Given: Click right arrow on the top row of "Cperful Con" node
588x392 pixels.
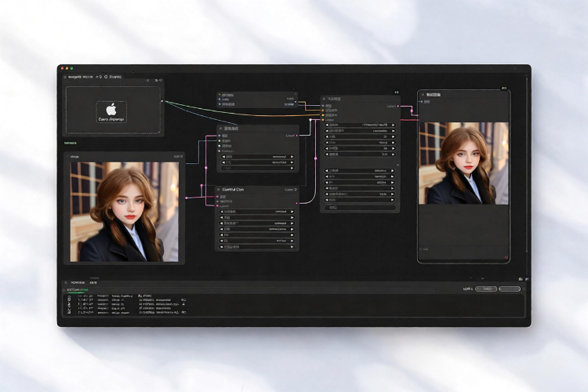Looking at the screenshot, I should click(x=292, y=212).
